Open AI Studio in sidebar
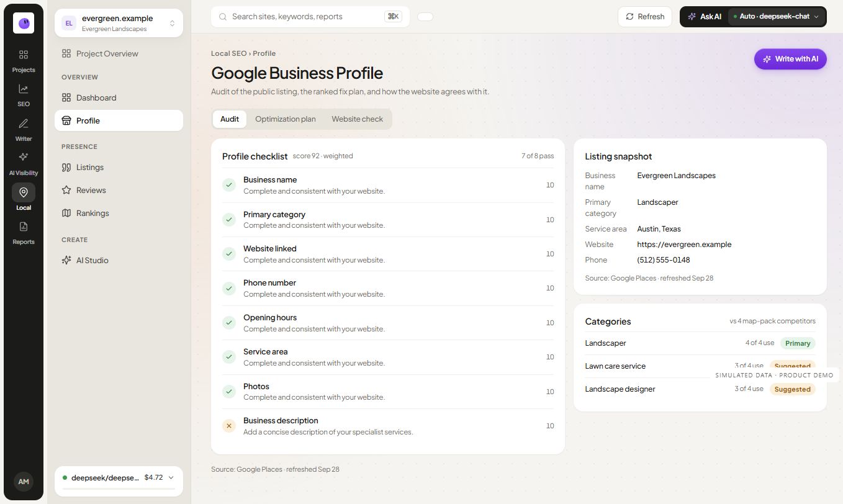This screenshot has width=843, height=504. pos(119,261)
